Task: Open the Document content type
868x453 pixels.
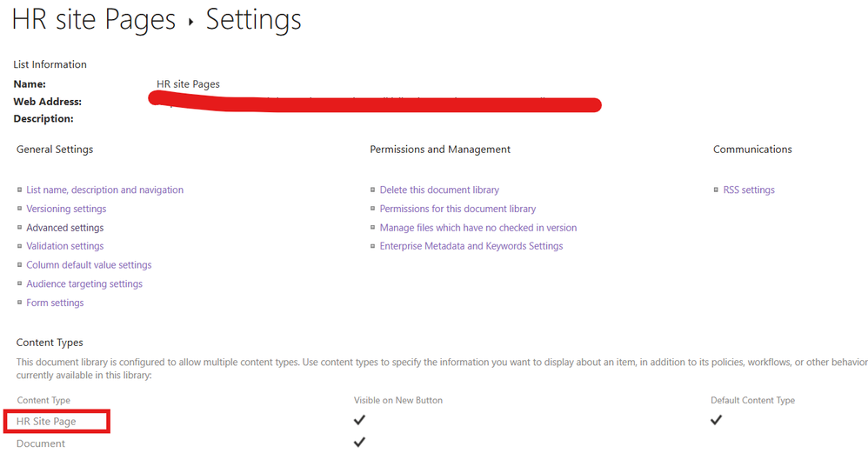Action: [x=41, y=443]
